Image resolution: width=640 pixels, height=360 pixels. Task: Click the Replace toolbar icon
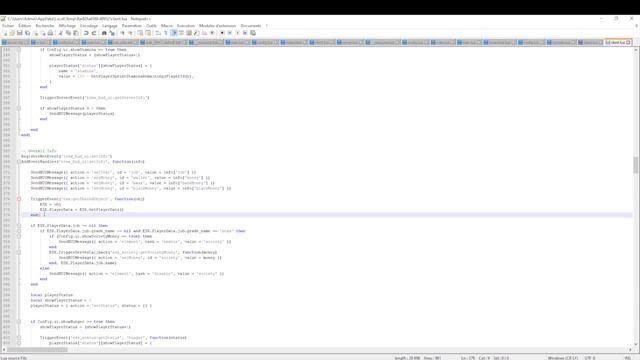point(112,33)
